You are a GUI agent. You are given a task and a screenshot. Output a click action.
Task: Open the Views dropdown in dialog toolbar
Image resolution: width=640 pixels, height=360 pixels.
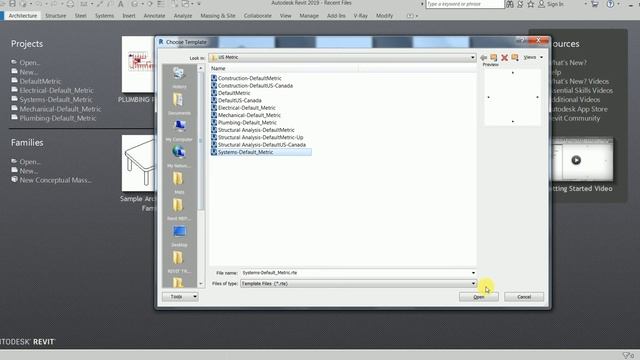(x=533, y=58)
